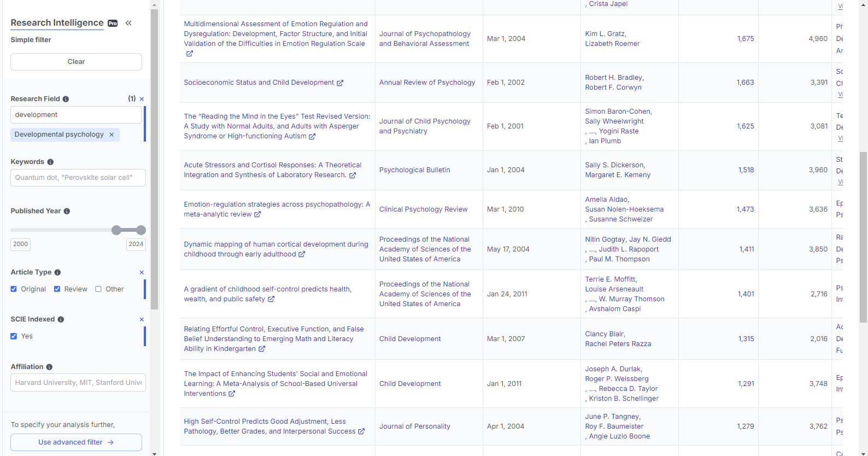Enable the Other article type checkbox
Image resolution: width=868 pixels, height=456 pixels.
pos(98,289)
